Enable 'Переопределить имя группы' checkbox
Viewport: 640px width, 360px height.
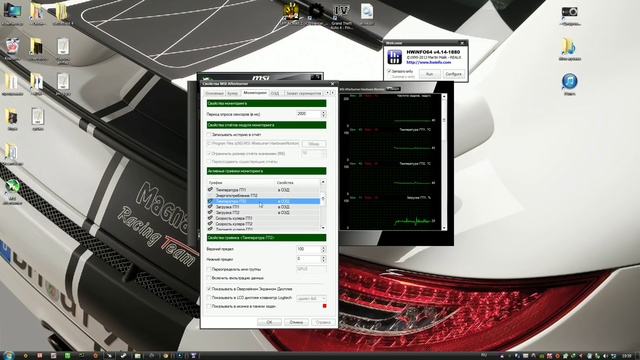[209, 269]
